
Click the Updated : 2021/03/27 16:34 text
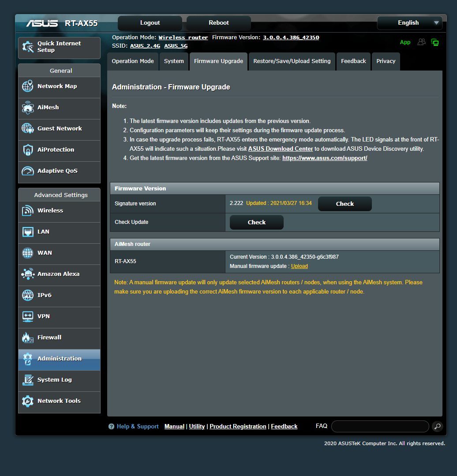pyautogui.click(x=279, y=203)
